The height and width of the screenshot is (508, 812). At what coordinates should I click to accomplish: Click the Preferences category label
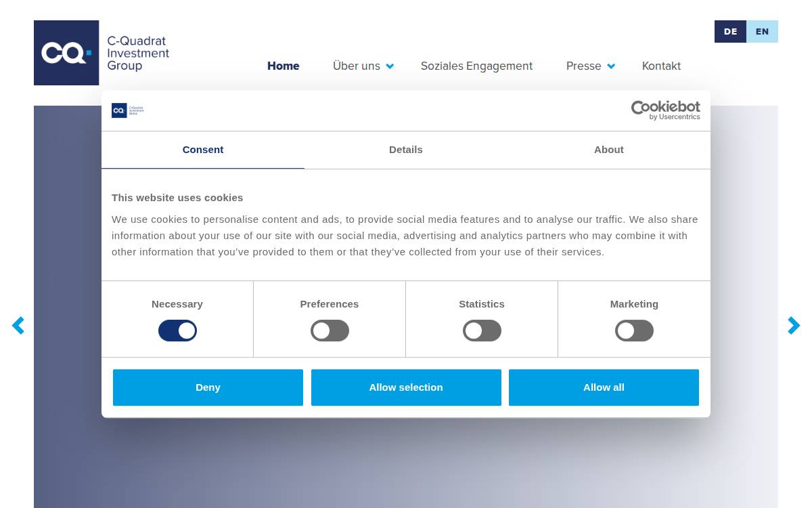coord(330,304)
